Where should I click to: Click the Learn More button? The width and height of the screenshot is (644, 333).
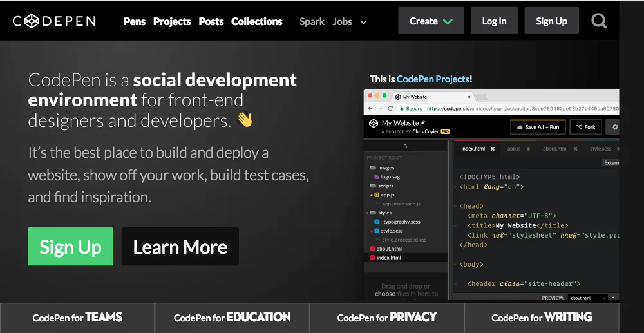180,246
